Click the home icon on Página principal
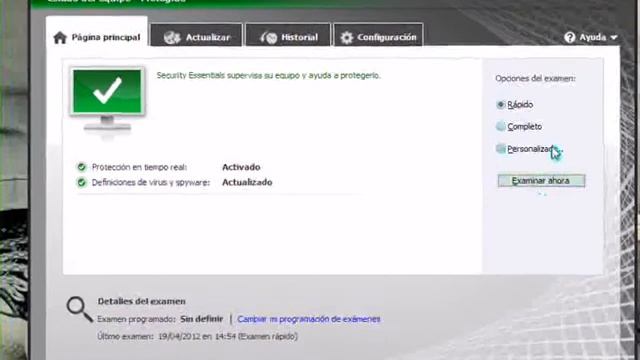This screenshot has height=360, width=640. pyautogui.click(x=60, y=38)
